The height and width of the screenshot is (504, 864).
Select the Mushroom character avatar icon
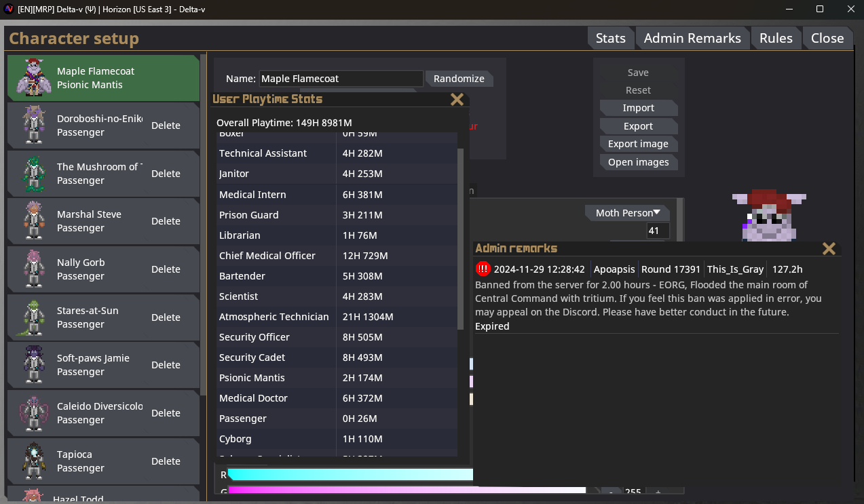point(33,174)
